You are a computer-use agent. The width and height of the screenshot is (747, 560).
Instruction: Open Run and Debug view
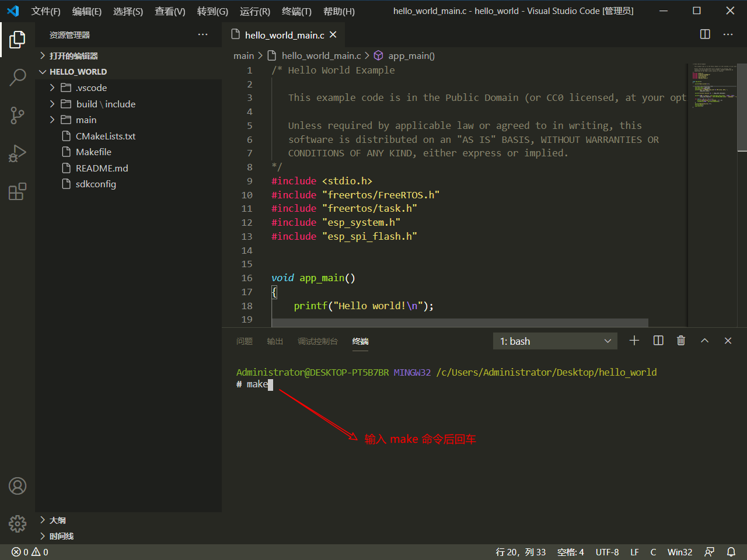(x=18, y=153)
